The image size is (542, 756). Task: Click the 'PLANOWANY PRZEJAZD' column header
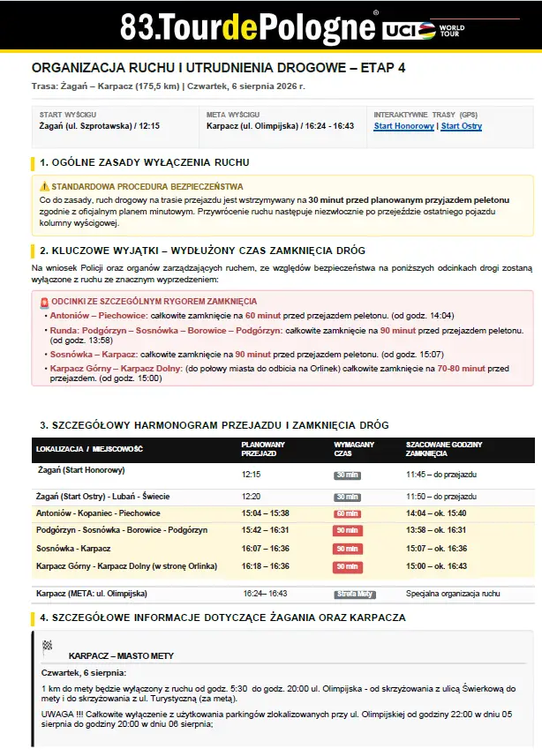point(263,449)
